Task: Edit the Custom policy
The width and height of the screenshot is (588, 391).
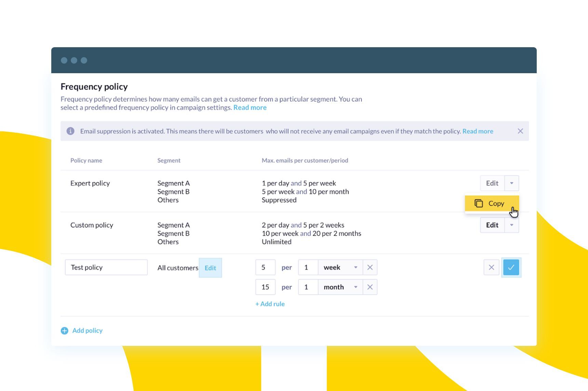Action: click(x=492, y=225)
